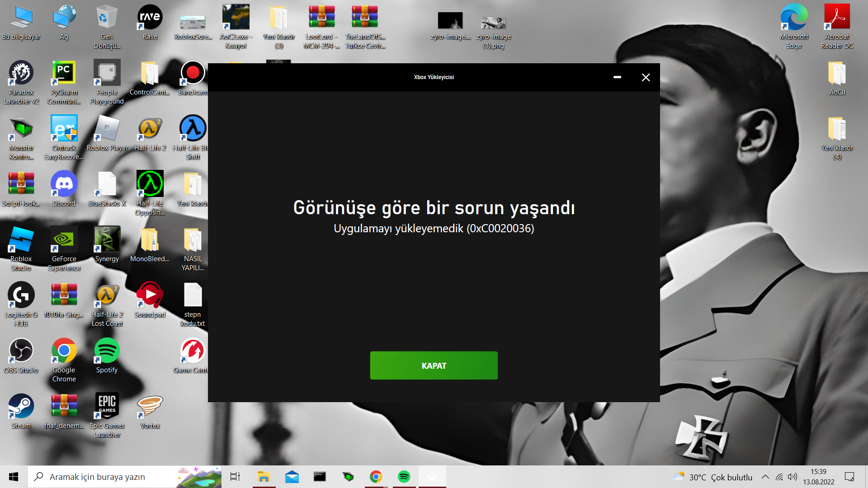Expand the hidden system tray icons chevron
The image size is (868, 488).
[x=765, y=477]
